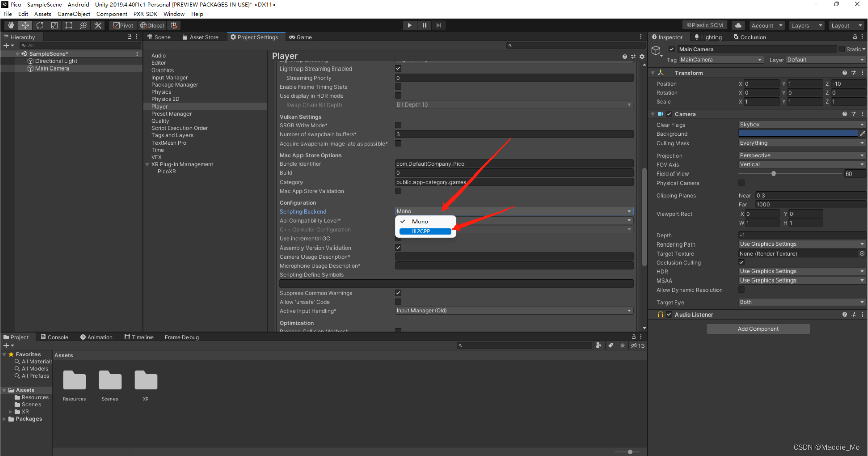Toggle Main Camera active checkbox
868x456 pixels.
672,49
